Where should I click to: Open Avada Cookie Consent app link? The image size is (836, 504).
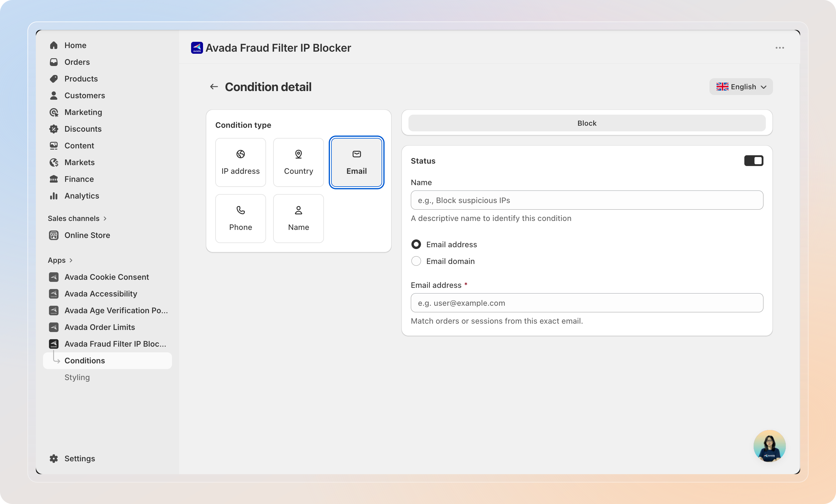click(107, 277)
